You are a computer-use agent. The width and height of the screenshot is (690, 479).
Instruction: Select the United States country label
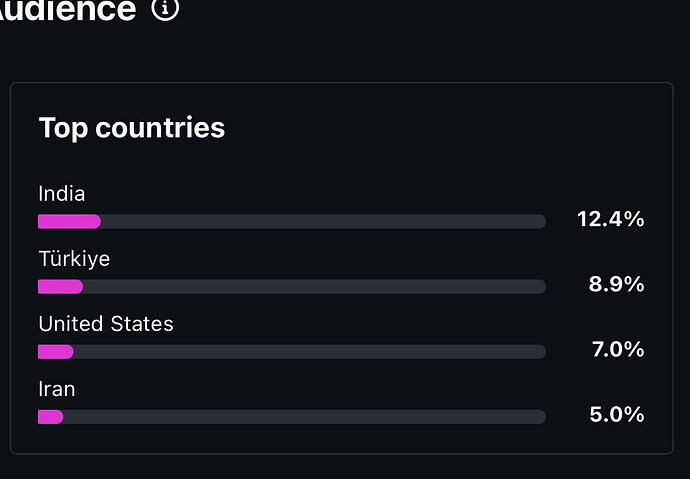coord(106,324)
